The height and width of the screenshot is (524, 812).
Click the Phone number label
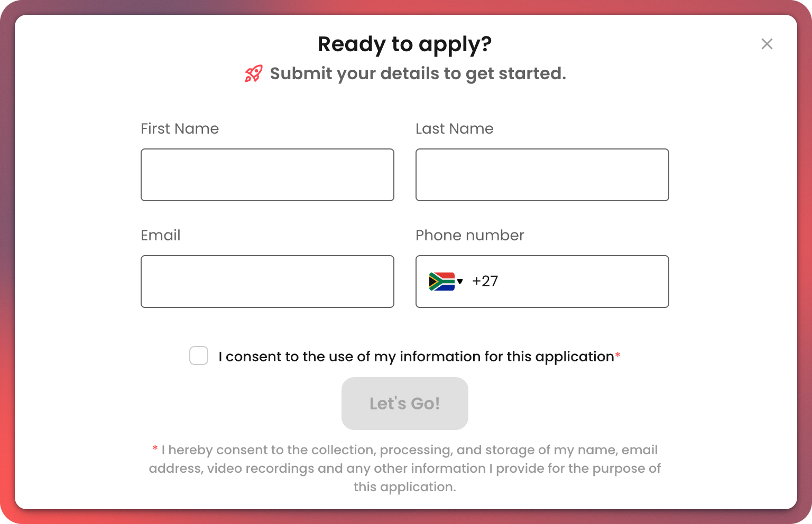click(470, 235)
